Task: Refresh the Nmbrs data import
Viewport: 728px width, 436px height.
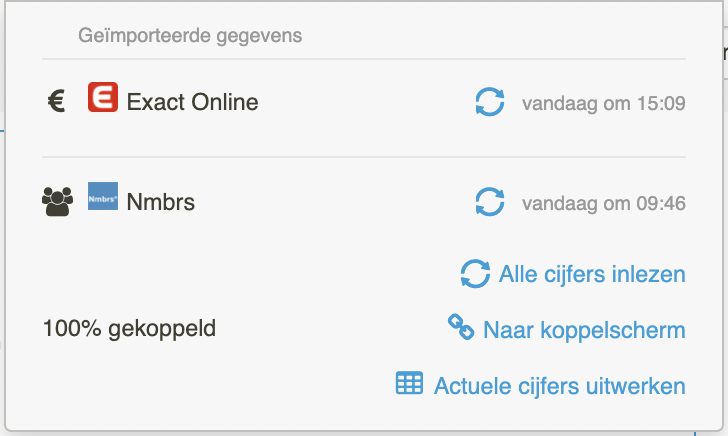Action: click(490, 202)
